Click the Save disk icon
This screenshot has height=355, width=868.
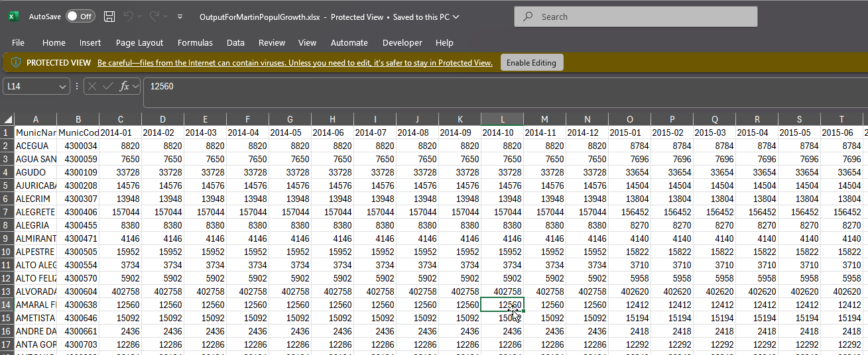(109, 17)
